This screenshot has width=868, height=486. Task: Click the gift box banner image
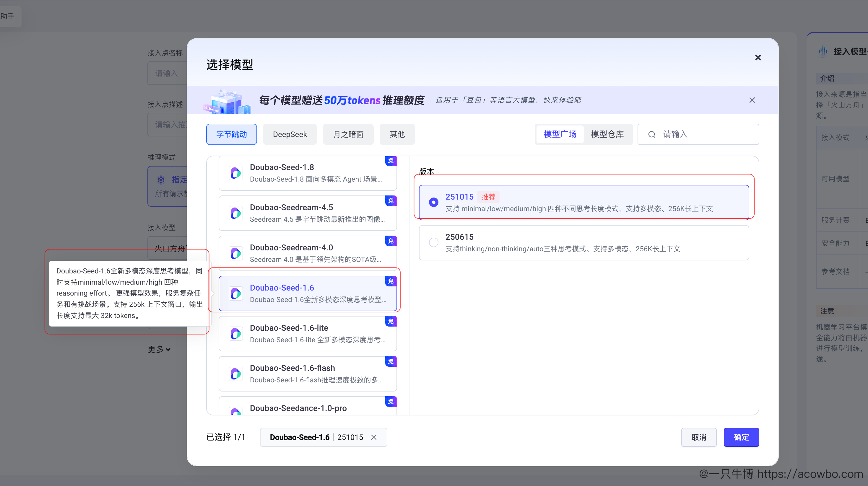[227, 101]
